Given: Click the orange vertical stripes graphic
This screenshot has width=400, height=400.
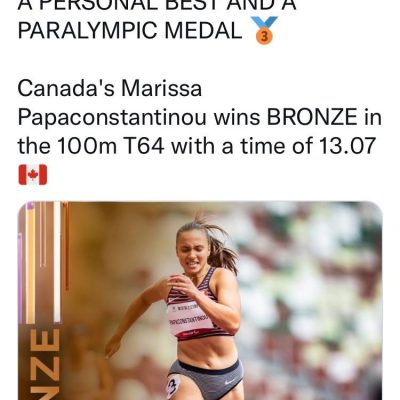Looking at the screenshot, I should (31, 262).
